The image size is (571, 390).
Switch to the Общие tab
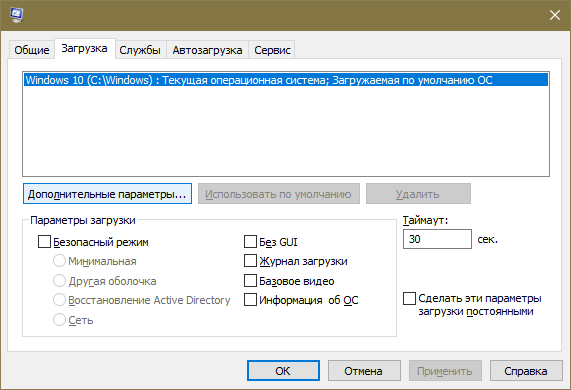click(x=32, y=50)
